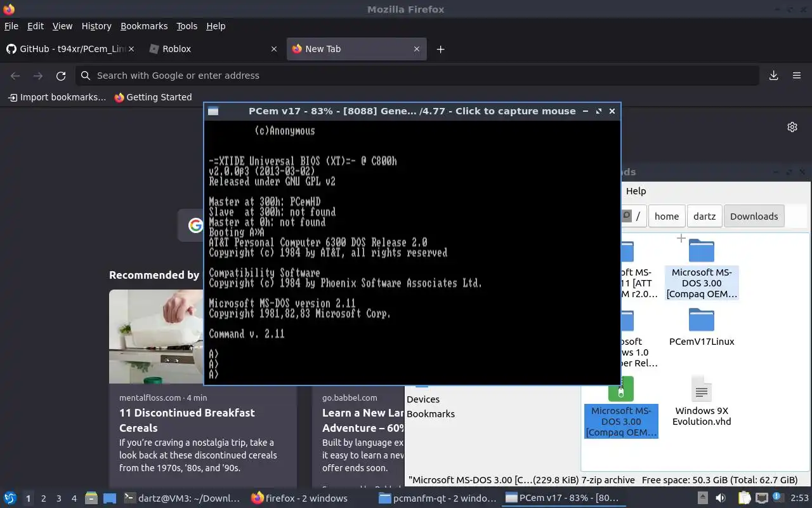Open the volume speaker tray icon
This screenshot has height=508, width=812.
(721, 498)
